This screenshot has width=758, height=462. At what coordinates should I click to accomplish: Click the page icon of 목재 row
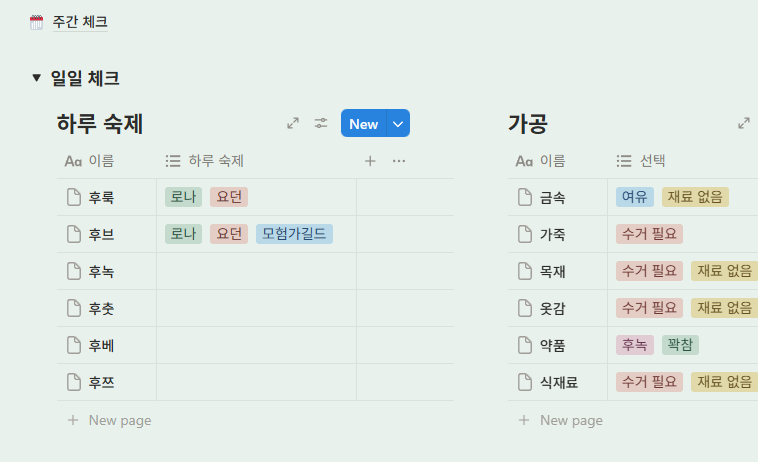pos(525,271)
